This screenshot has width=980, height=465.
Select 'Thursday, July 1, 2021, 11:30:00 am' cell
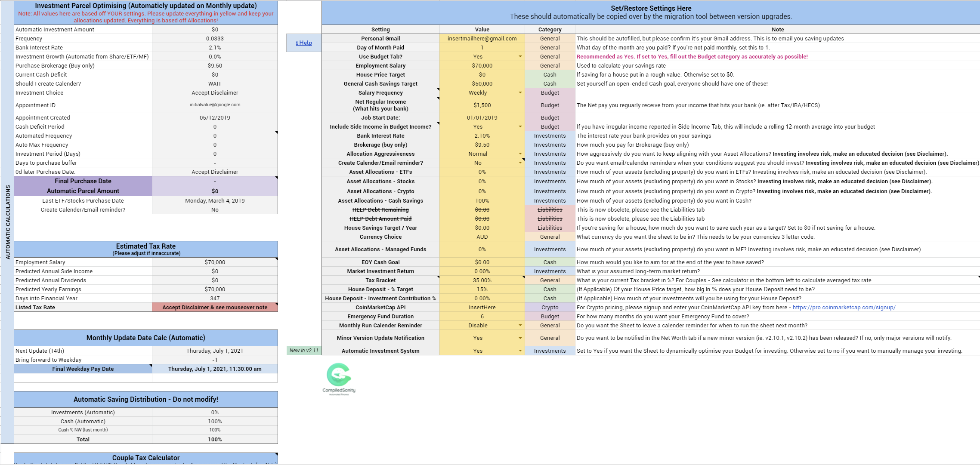(215, 369)
